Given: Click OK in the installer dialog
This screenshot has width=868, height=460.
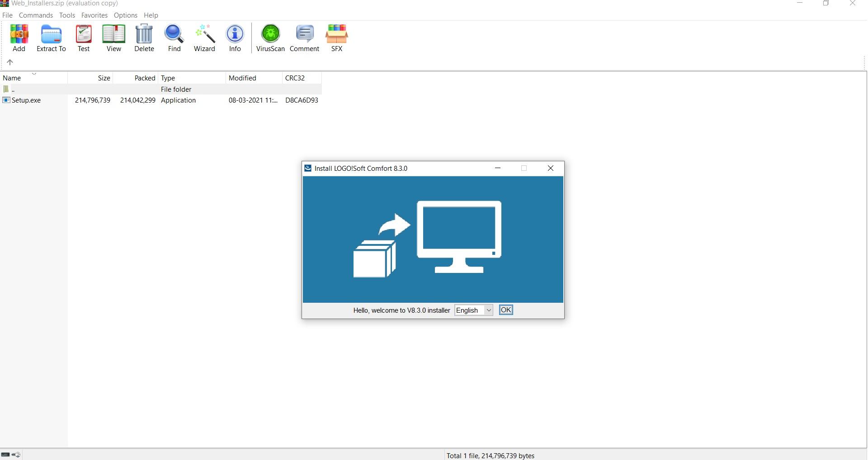Looking at the screenshot, I should tap(506, 310).
